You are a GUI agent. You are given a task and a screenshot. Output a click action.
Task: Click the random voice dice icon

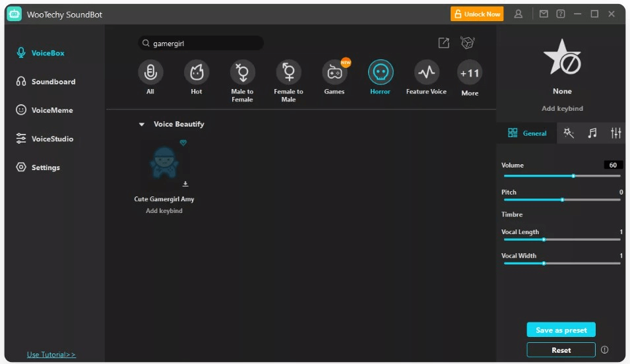coord(468,43)
